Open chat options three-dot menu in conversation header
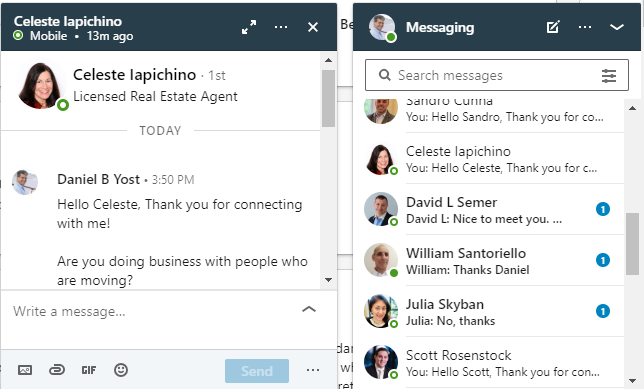Image resolution: width=644 pixels, height=389 pixels. (x=281, y=27)
